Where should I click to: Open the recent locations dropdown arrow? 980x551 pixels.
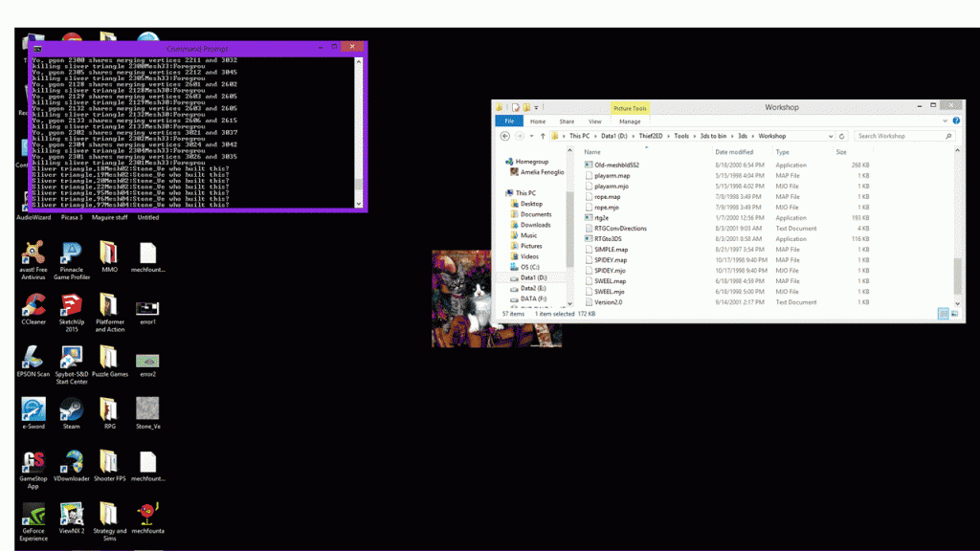click(531, 136)
